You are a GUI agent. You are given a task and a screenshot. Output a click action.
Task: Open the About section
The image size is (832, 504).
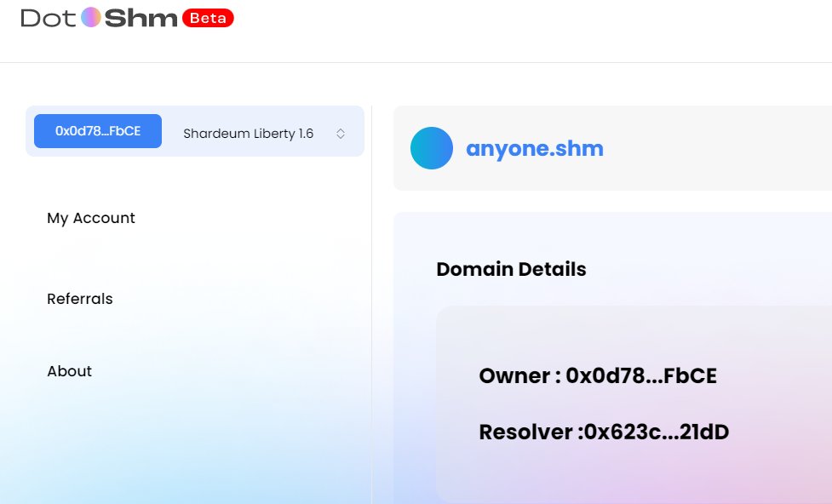70,371
